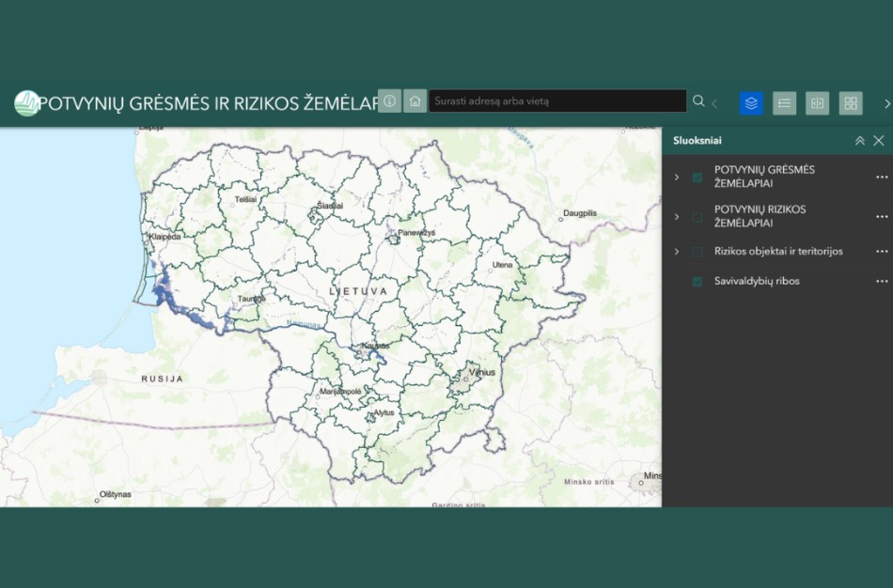The image size is (893, 588).
Task: Enable the POTVYNIŲ RIZIKOS ŽEMĖLAPIAI layer
Action: click(696, 216)
